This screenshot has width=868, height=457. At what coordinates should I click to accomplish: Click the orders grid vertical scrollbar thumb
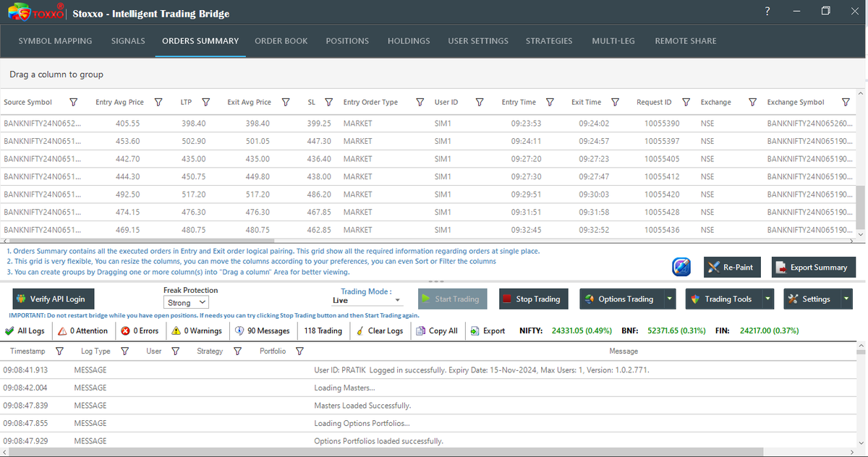[x=861, y=207]
